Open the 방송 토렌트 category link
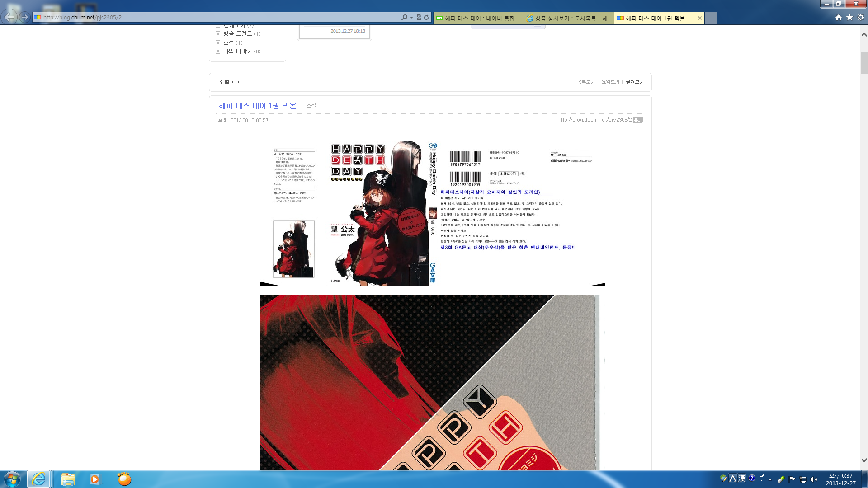The height and width of the screenshot is (488, 868). point(237,33)
